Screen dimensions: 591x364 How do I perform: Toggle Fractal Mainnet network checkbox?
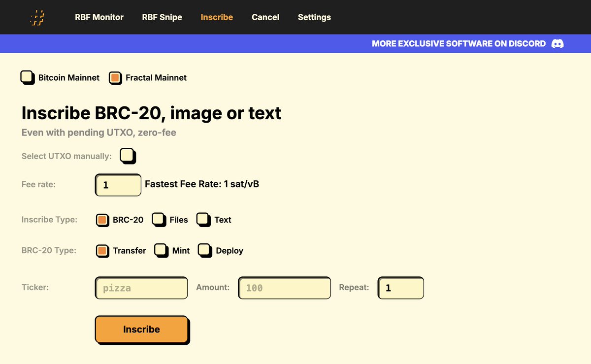115,78
